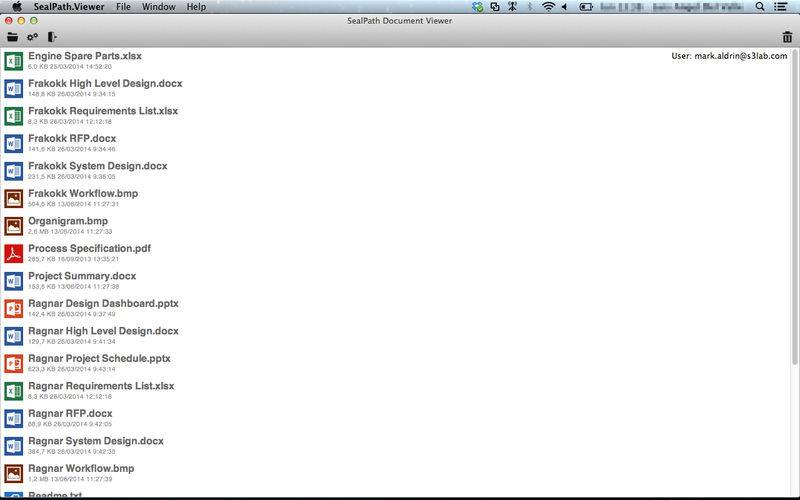Select Frakokk RFP.docx file name
The height and width of the screenshot is (500, 800).
pyautogui.click(x=72, y=139)
